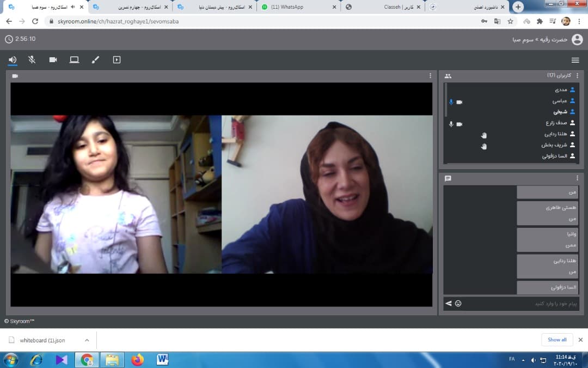Open the chat panel three-dot options
The width and height of the screenshot is (588, 368).
[x=577, y=178]
